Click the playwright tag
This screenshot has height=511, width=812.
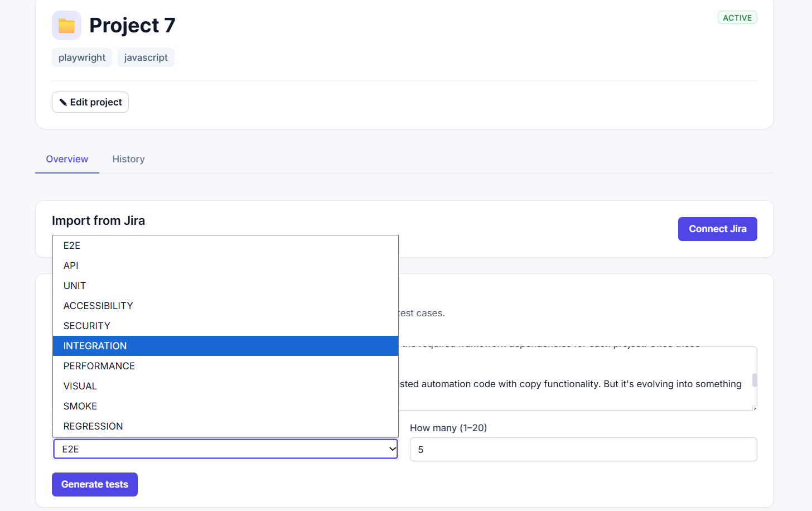click(x=82, y=57)
